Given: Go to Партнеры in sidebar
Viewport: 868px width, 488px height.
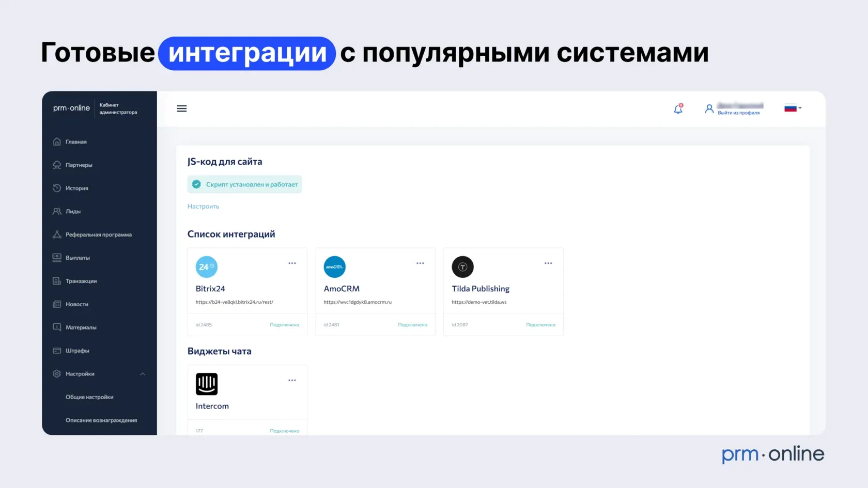Looking at the screenshot, I should [79, 165].
